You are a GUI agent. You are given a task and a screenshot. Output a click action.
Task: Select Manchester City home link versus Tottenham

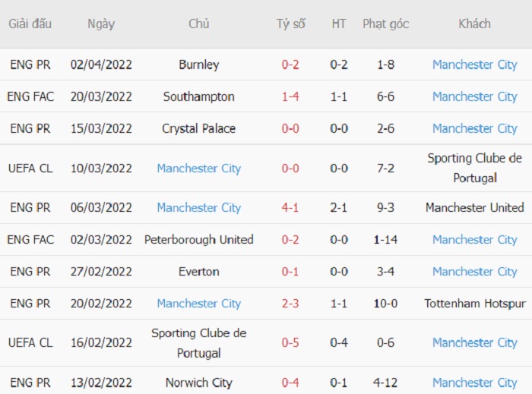point(199,303)
